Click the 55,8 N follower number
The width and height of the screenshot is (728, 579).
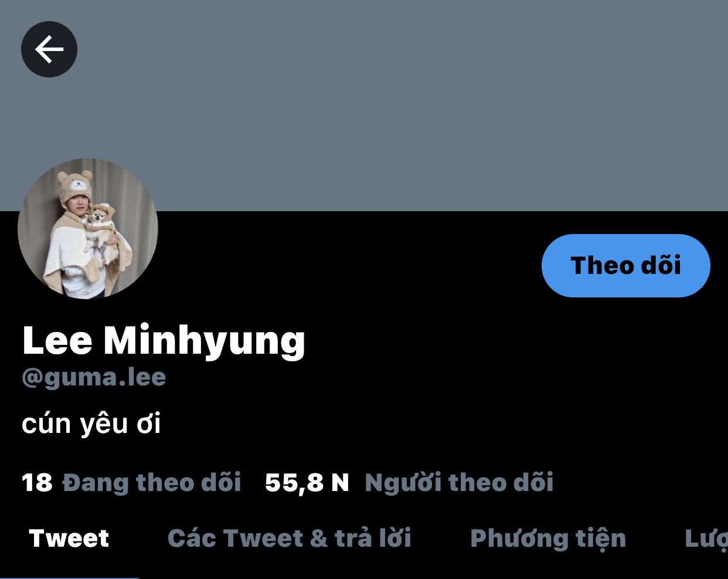tap(307, 483)
